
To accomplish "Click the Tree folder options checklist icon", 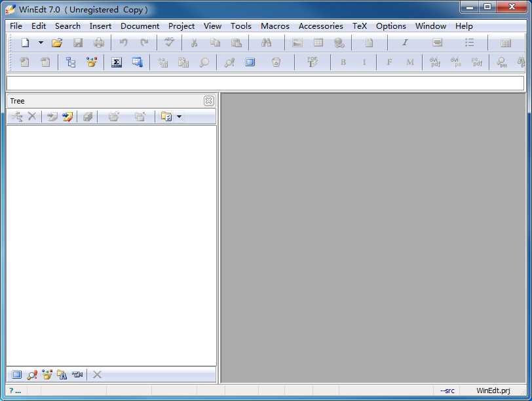I will pos(166,117).
